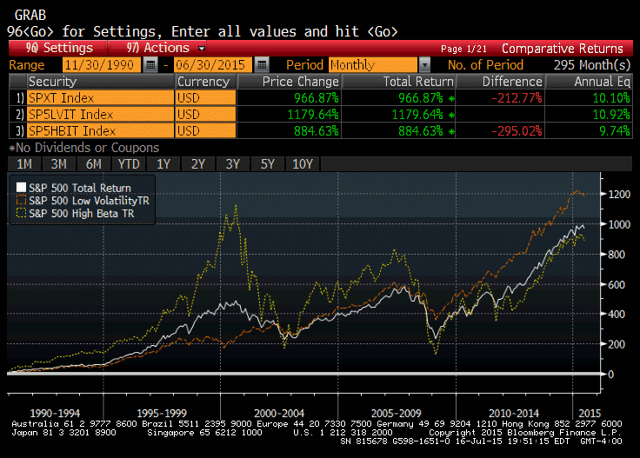
Task: Click the Currency column header
Action: 206,82
